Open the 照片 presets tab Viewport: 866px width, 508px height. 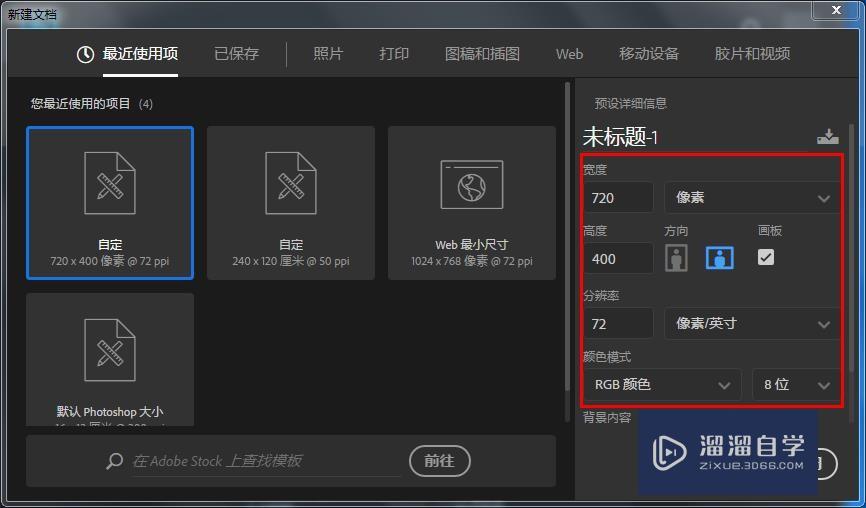click(328, 54)
